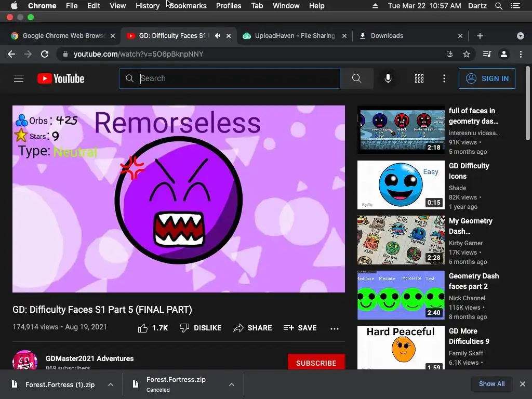Go forward with the browser forward arrow
Screen dimensions: 532x399
tap(28, 54)
